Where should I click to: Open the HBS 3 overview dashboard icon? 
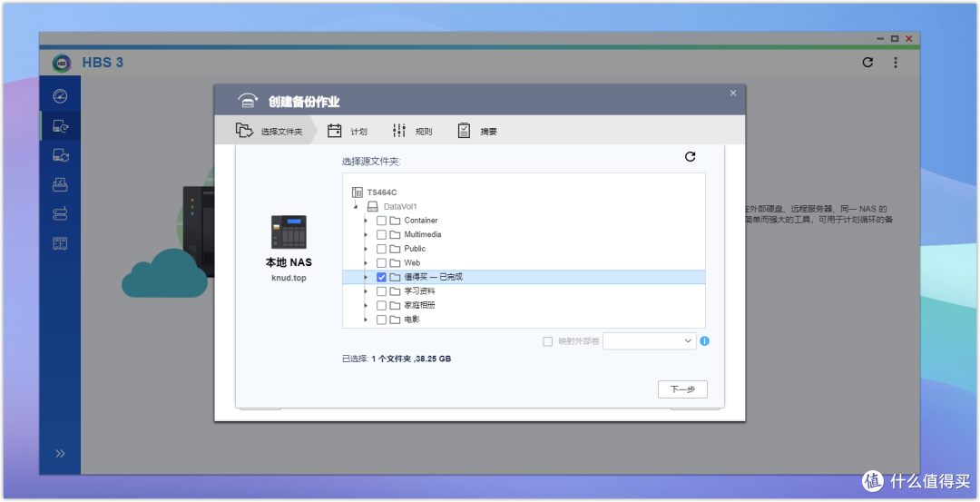(60, 96)
